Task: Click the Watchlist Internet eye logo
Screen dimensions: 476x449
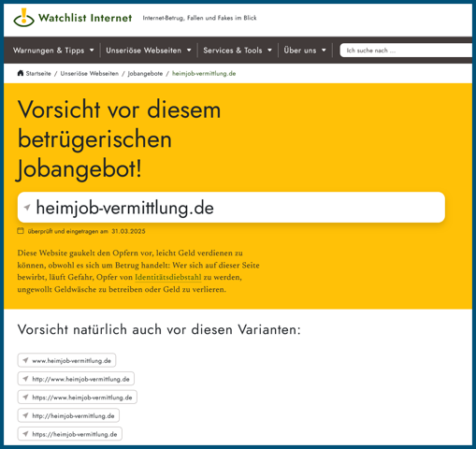Action: click(x=23, y=18)
